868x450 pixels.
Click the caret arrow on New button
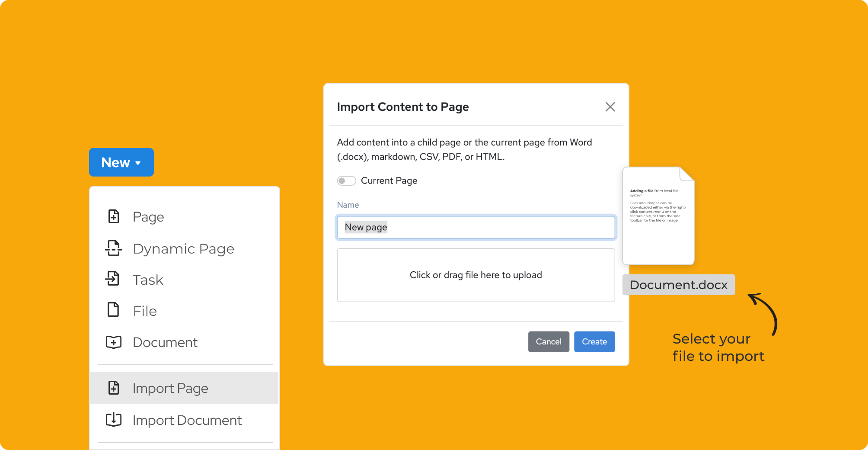[x=138, y=163]
